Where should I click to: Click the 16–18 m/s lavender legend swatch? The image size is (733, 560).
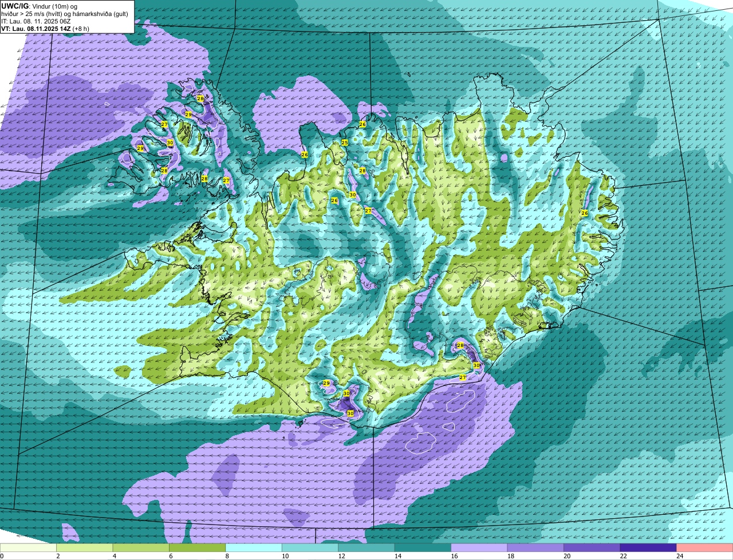[x=479, y=547]
